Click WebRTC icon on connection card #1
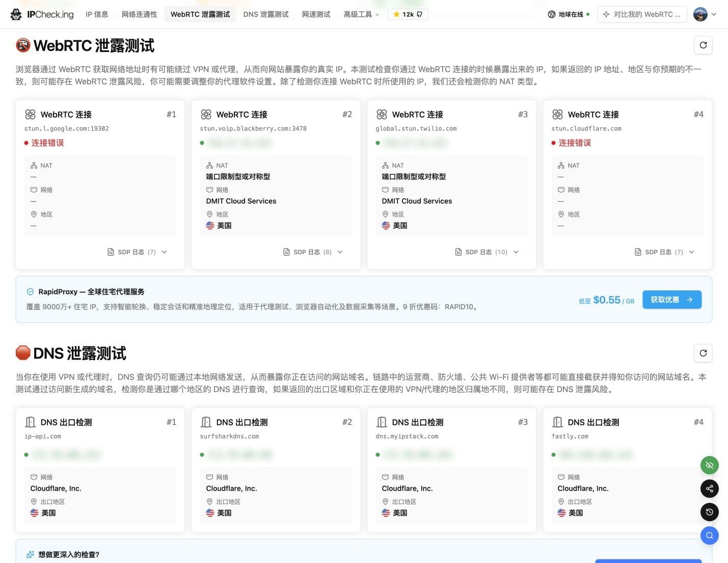728x563 pixels. pos(30,114)
